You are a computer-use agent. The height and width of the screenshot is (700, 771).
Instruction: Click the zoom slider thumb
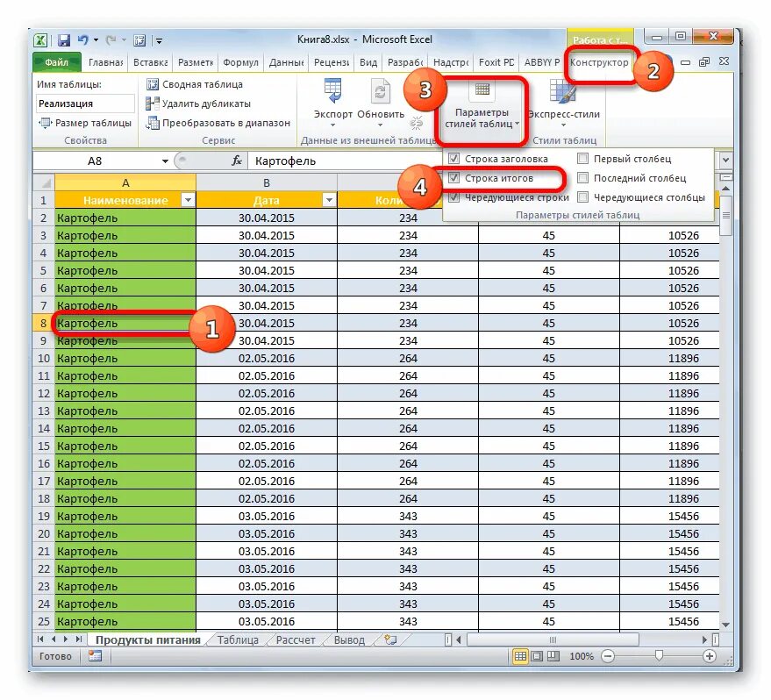(x=659, y=655)
